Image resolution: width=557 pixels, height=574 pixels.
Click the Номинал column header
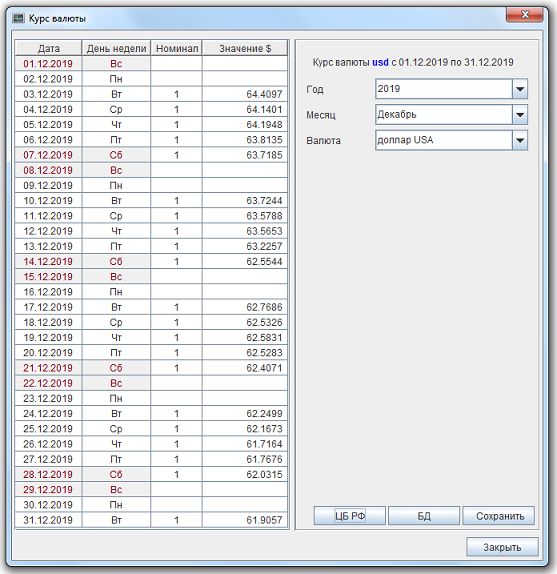(x=177, y=48)
